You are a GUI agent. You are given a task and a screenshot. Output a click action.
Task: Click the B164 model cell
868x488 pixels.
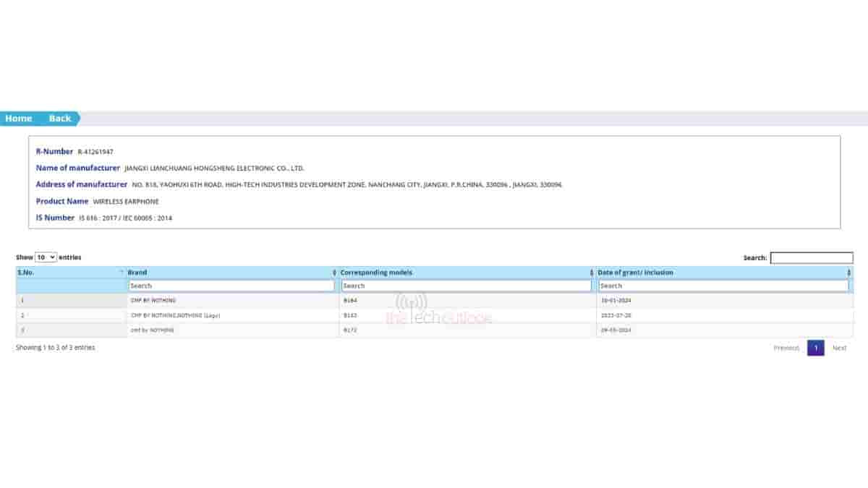coord(350,300)
